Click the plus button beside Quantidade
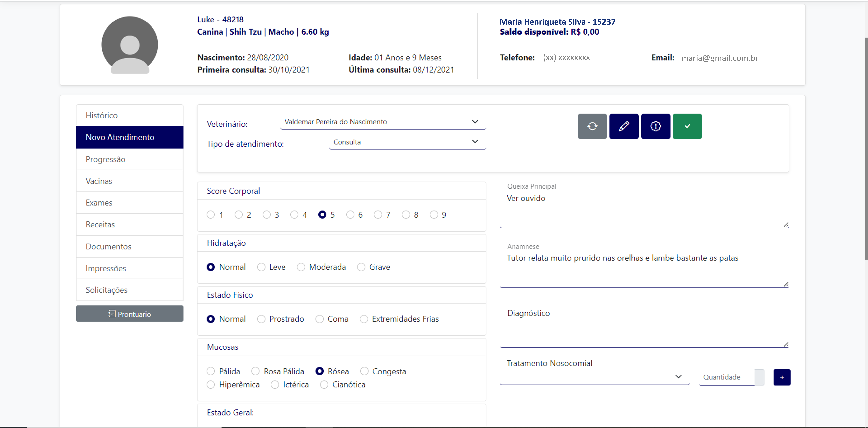 [x=782, y=377]
